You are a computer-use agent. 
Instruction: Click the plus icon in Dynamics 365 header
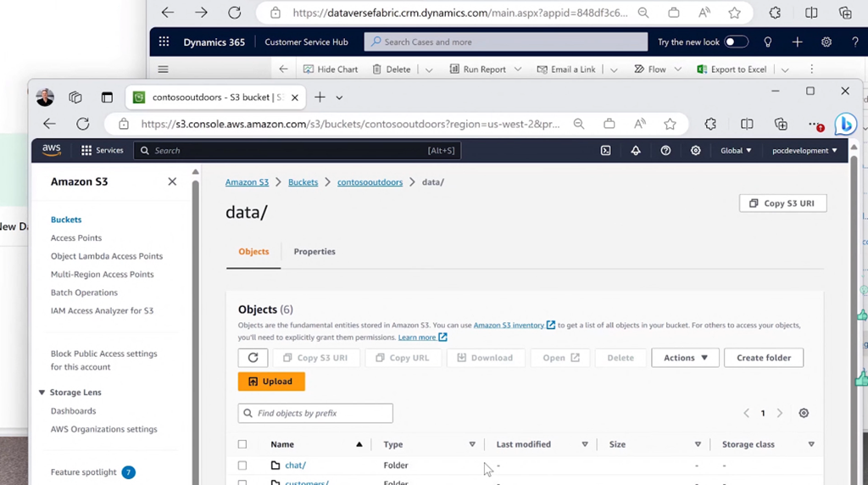pos(797,42)
